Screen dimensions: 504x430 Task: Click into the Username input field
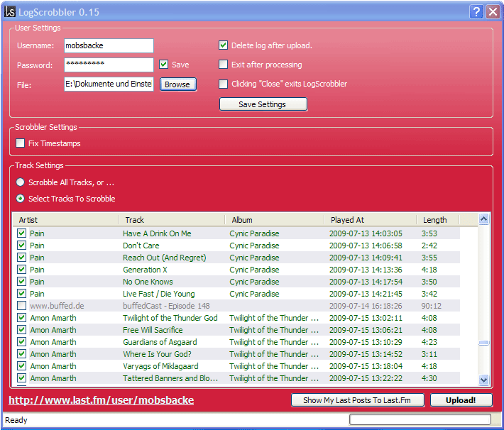[109, 45]
